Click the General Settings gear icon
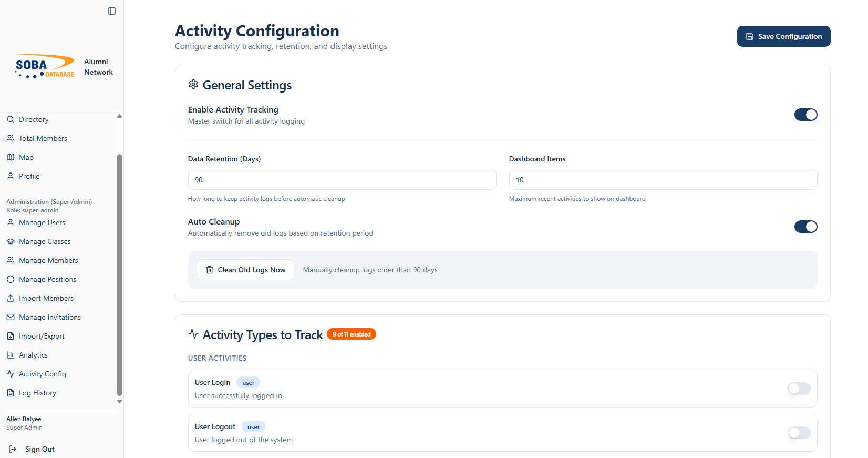The image size is (868, 458). pos(193,84)
